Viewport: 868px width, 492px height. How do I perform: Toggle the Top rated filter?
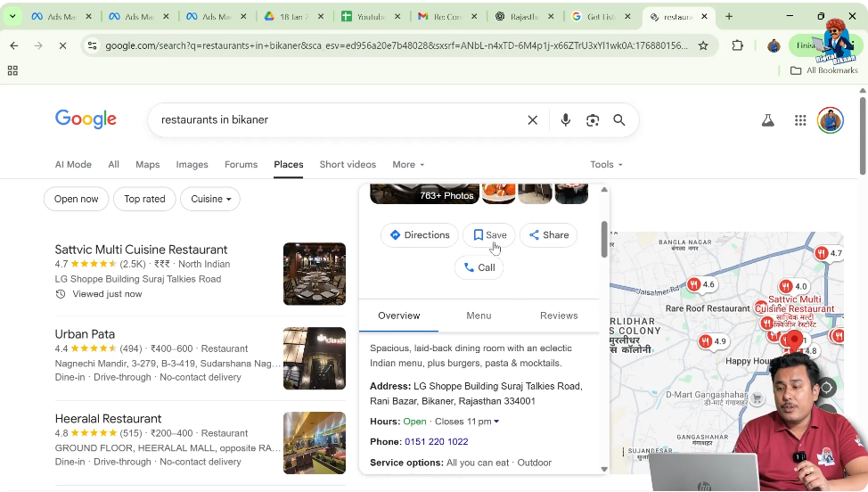[x=144, y=200]
